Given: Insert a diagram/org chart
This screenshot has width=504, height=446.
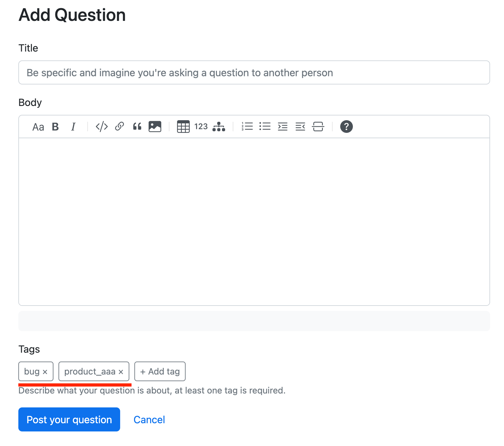Looking at the screenshot, I should point(219,127).
